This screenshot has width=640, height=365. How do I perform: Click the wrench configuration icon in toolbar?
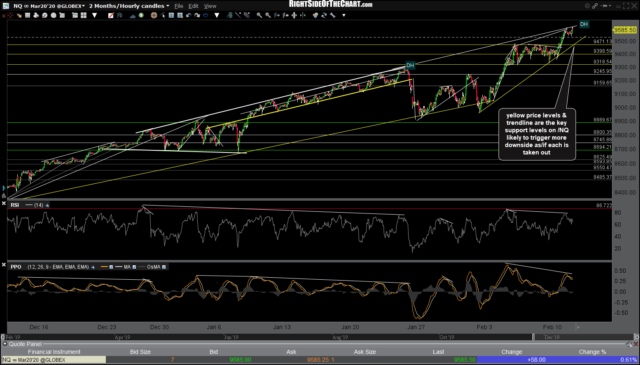pyautogui.click(x=333, y=16)
